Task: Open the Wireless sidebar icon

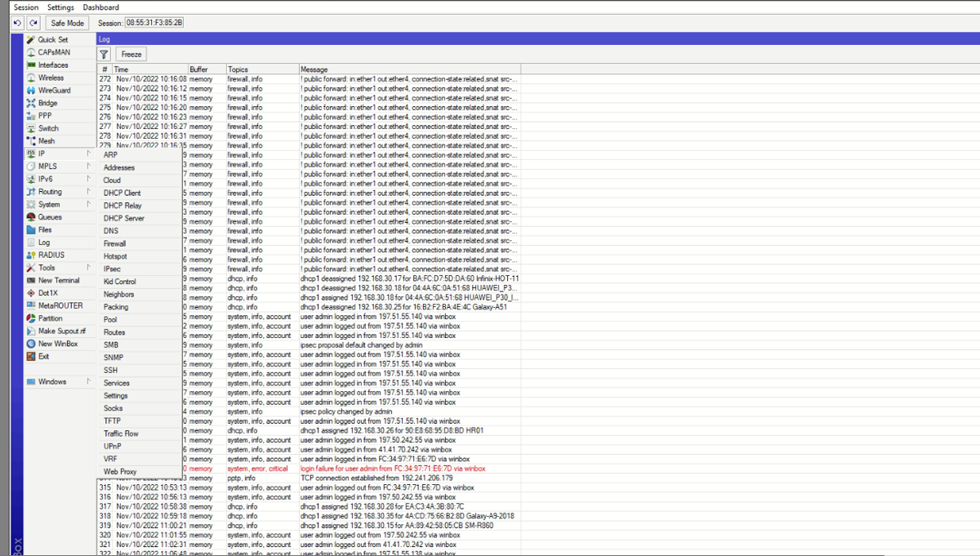Action: tap(30, 78)
